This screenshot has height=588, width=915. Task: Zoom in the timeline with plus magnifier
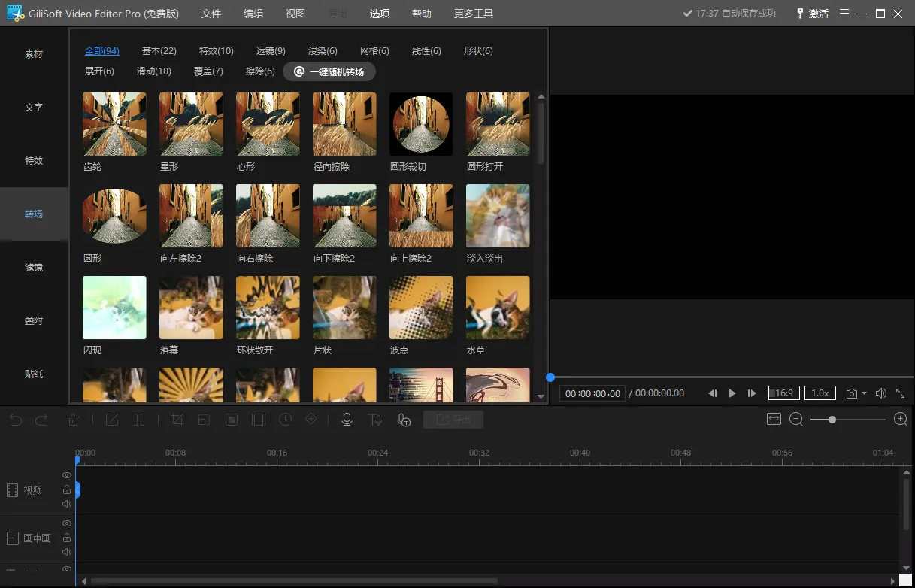click(900, 420)
